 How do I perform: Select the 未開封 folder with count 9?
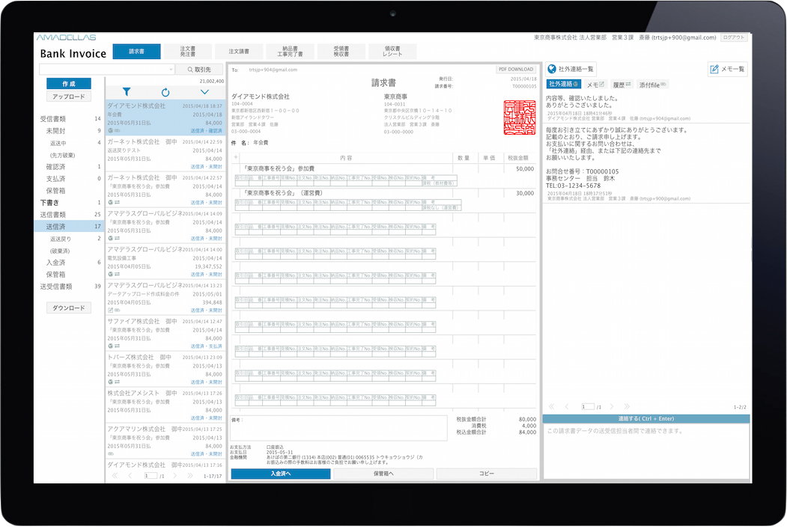point(70,131)
